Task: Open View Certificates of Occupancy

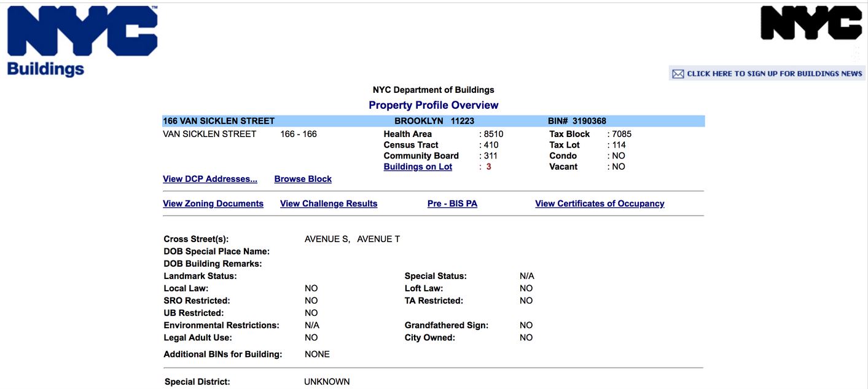Action: pyautogui.click(x=600, y=203)
